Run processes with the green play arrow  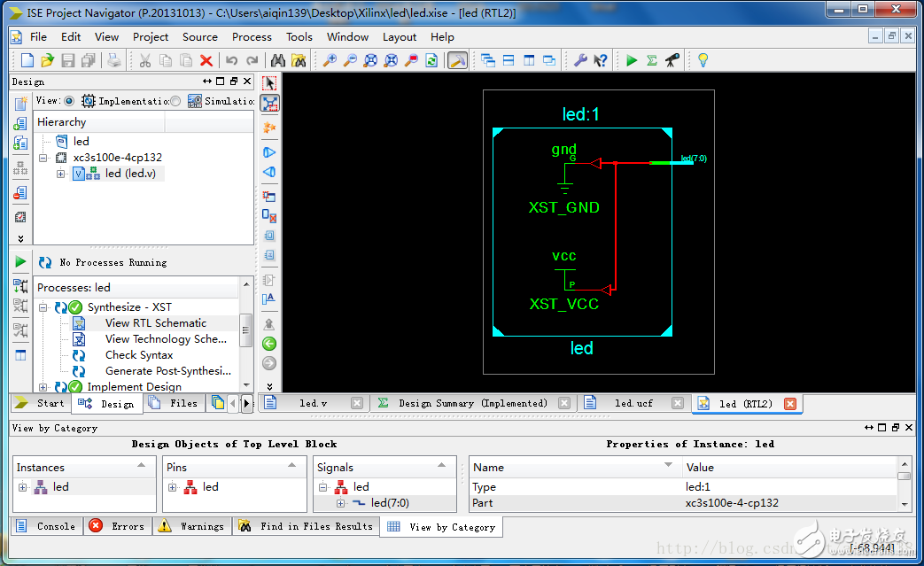click(631, 59)
